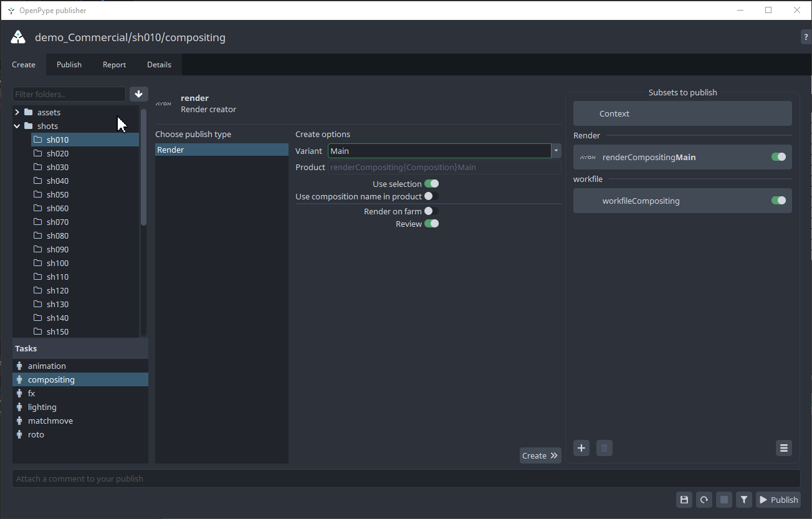This screenshot has width=812, height=519.
Task: Select the sh060 folder
Action: (85, 208)
